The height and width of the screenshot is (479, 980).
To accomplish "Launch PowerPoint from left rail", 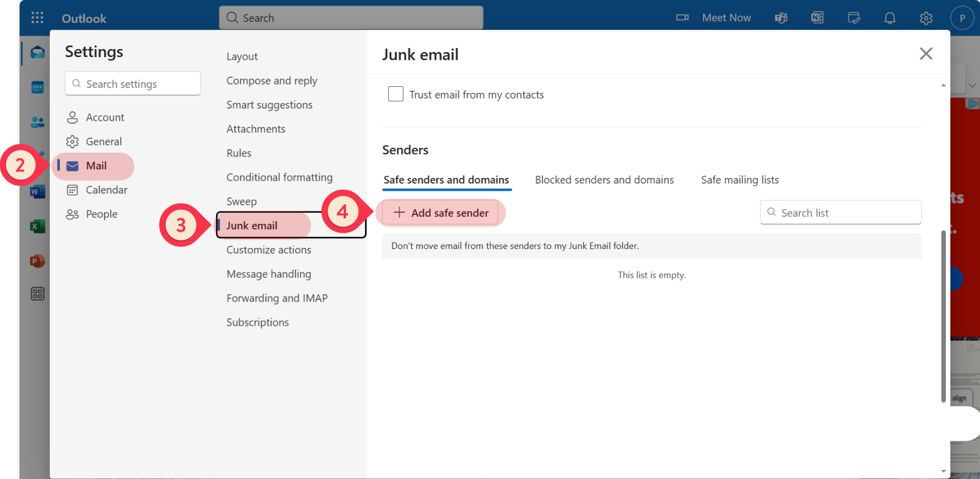I will (x=37, y=261).
